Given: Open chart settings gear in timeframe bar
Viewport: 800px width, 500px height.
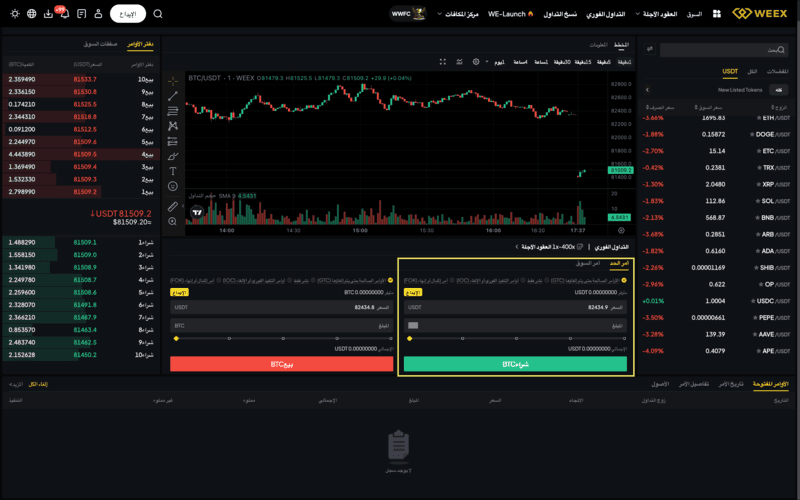Looking at the screenshot, I should [476, 62].
